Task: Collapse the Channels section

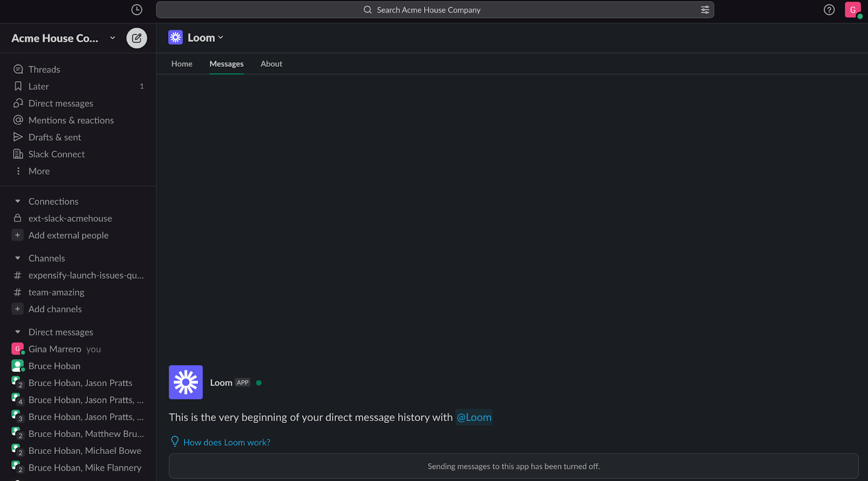Action: pos(18,258)
